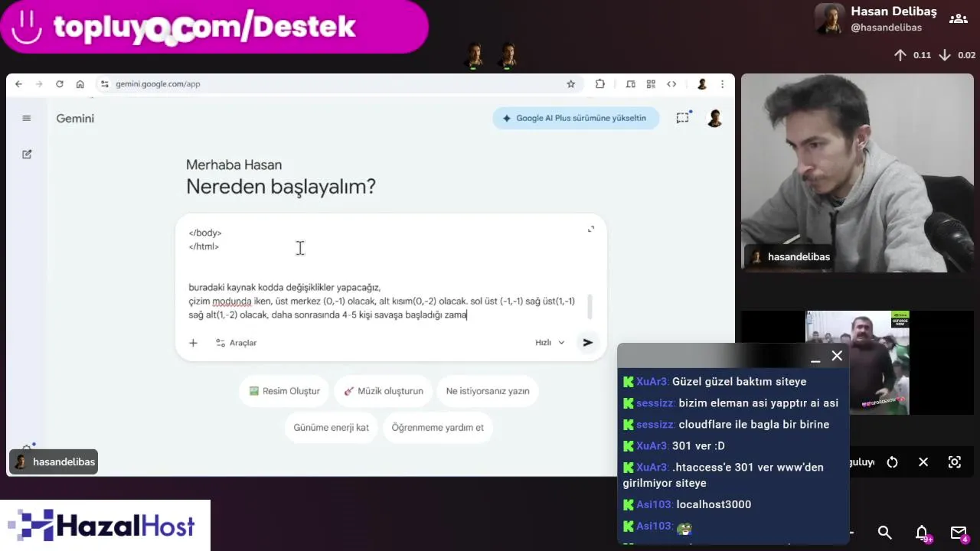Image resolution: width=980 pixels, height=551 pixels.
Task: Reload the Gemini page
Action: point(59,84)
